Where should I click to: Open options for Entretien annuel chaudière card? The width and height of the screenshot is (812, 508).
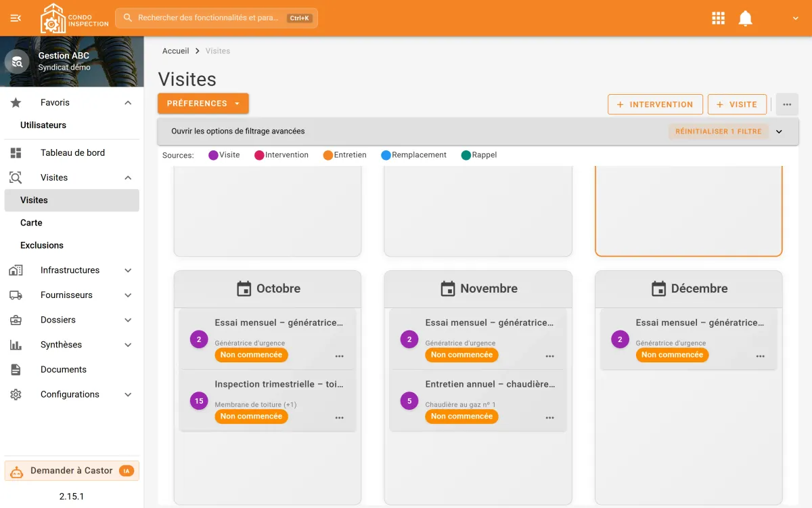pos(550,418)
